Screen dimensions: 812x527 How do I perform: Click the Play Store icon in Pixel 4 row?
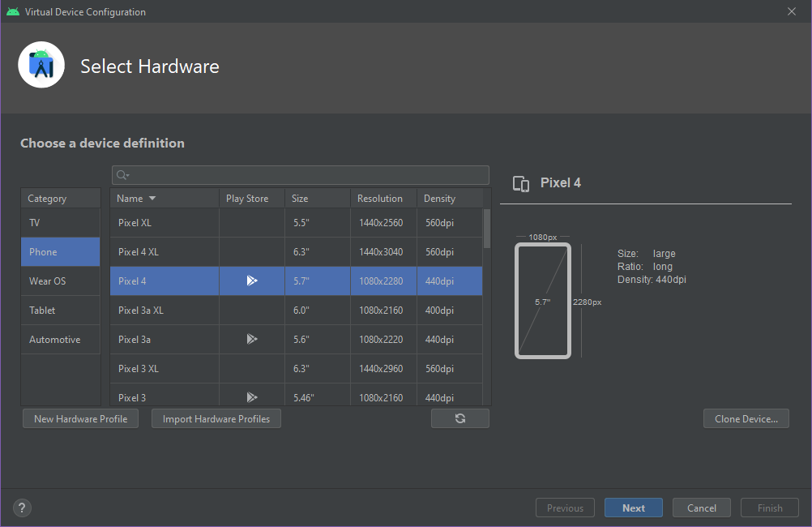click(x=252, y=281)
